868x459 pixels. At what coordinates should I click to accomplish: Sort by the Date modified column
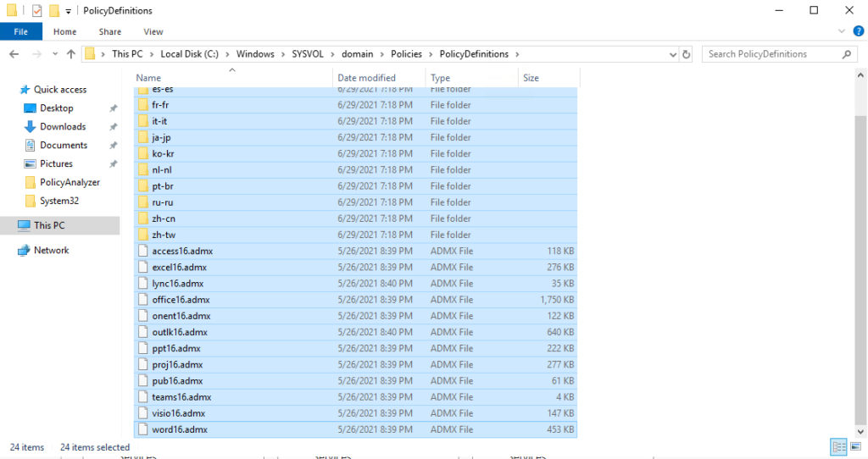[x=379, y=78]
